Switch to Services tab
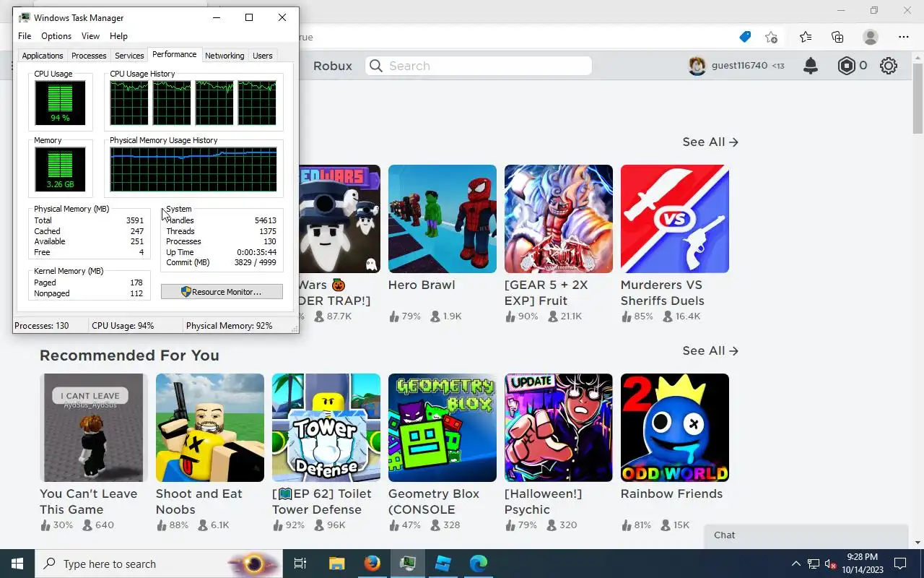 click(x=129, y=56)
